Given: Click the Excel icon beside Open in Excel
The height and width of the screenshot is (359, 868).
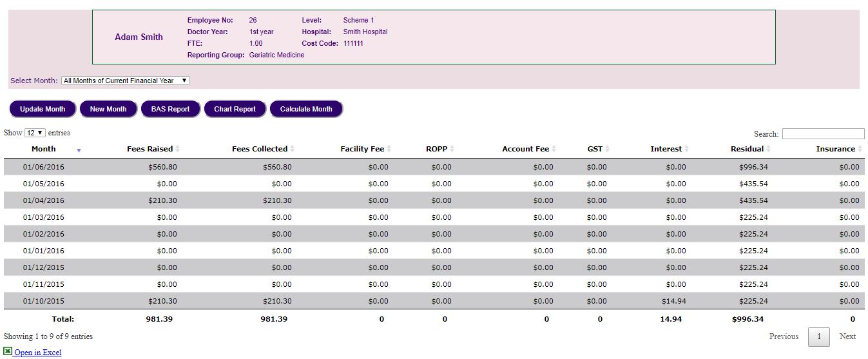Looking at the screenshot, I should (x=8, y=352).
